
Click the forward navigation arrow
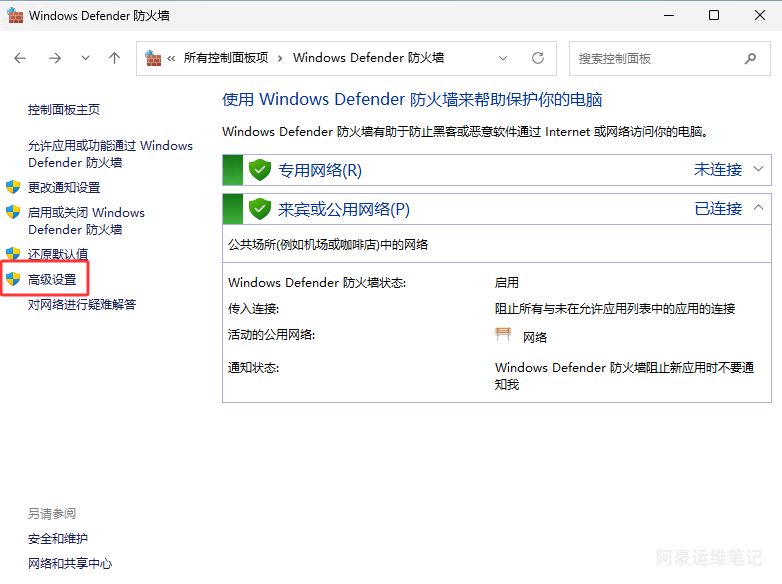coord(54,58)
